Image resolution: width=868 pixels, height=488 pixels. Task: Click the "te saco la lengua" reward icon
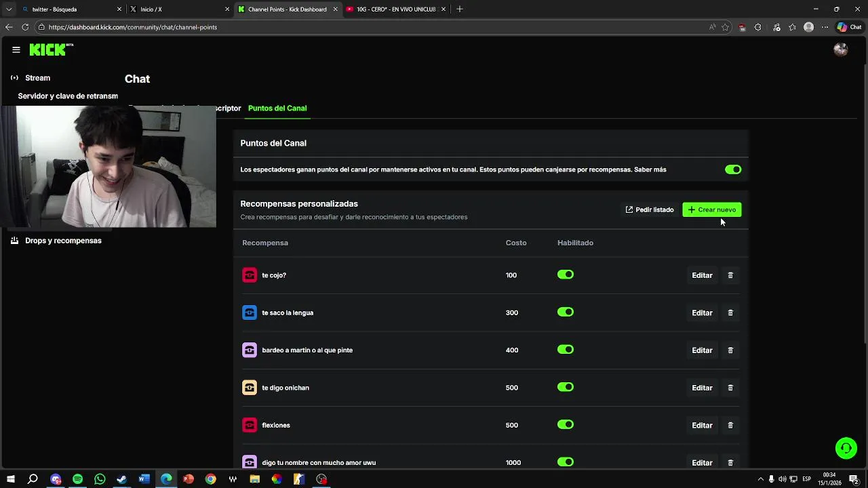pos(250,312)
